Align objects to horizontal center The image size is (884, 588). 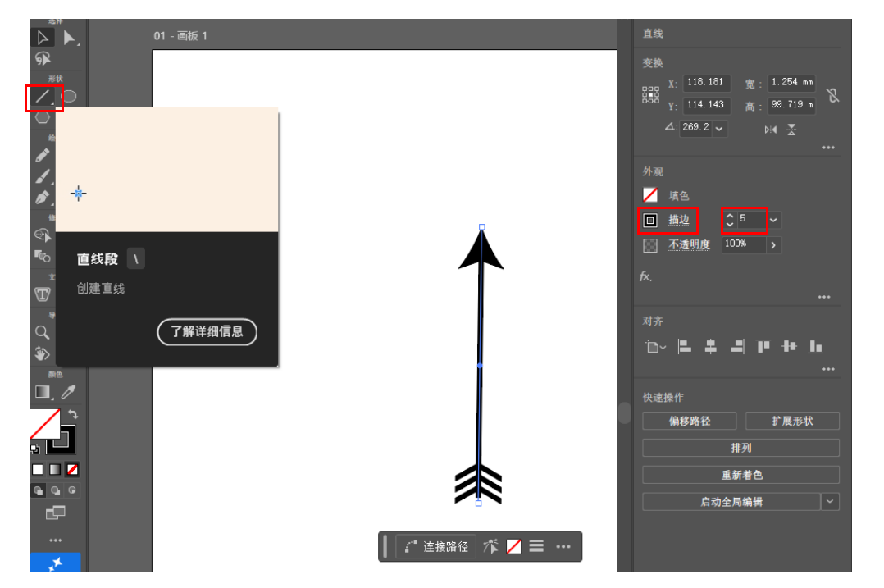(711, 346)
